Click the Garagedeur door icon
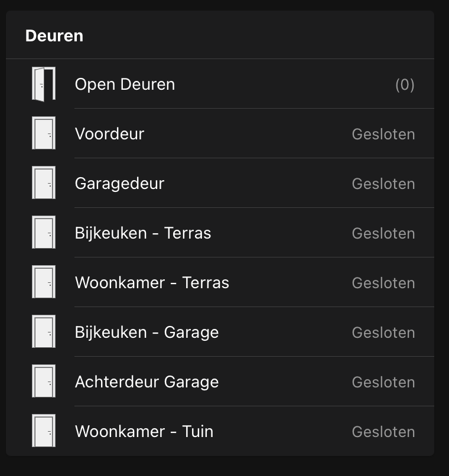 (x=43, y=183)
